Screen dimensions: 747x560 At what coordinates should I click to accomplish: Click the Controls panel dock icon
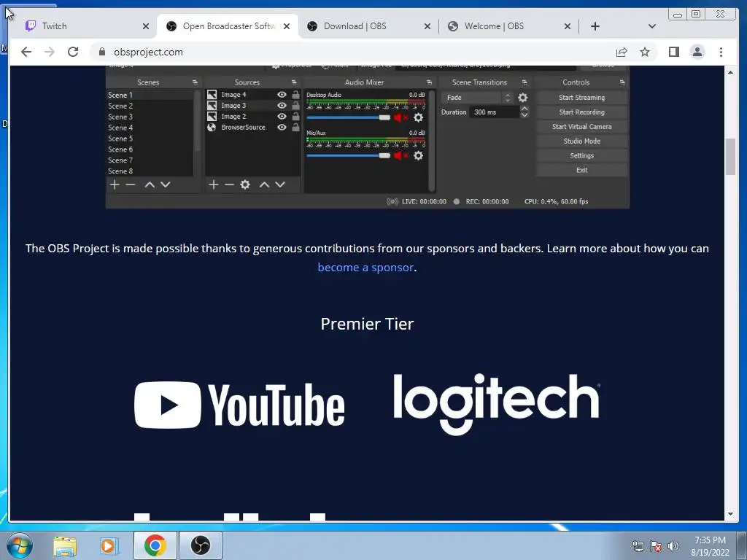point(622,82)
